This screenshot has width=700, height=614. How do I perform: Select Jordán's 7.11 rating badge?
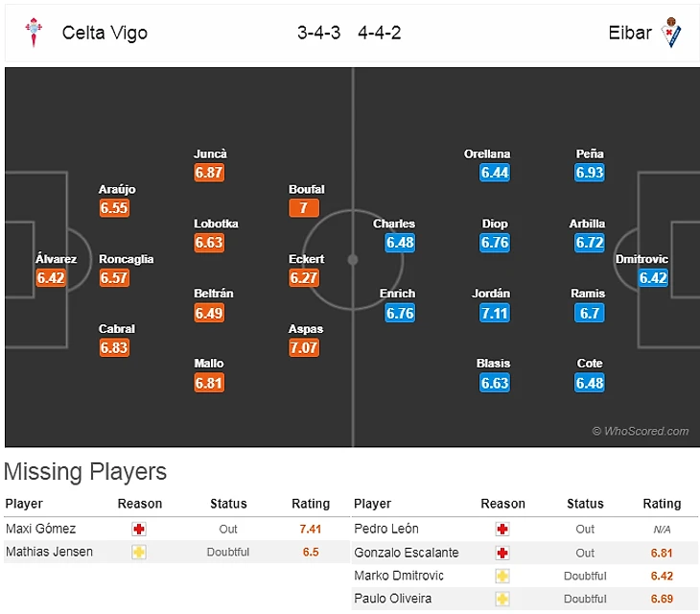495,313
